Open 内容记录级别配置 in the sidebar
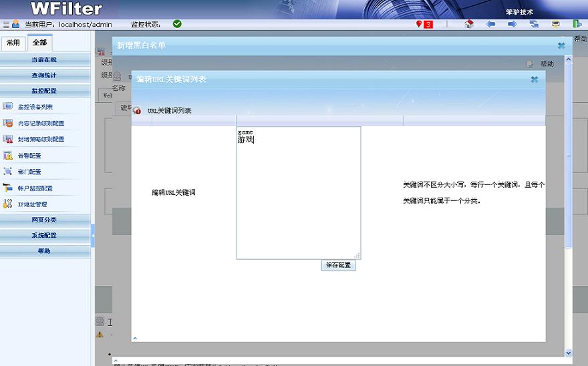 click(41, 123)
